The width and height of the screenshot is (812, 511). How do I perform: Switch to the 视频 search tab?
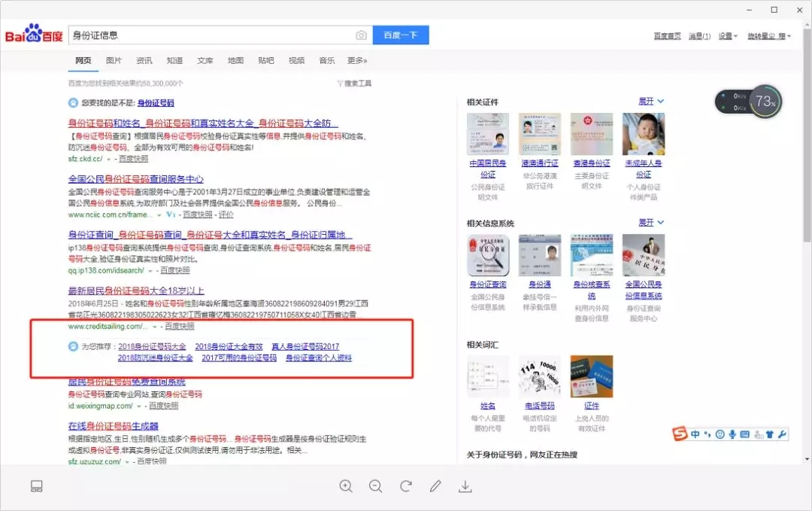click(x=295, y=60)
